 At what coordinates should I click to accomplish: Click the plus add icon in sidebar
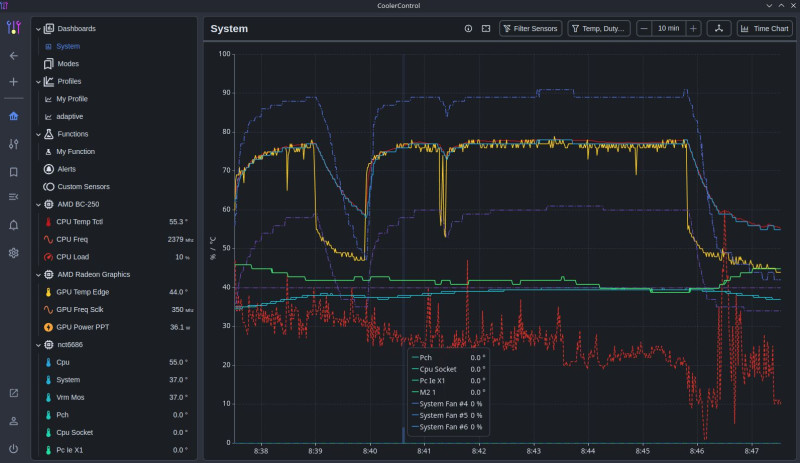(x=14, y=82)
